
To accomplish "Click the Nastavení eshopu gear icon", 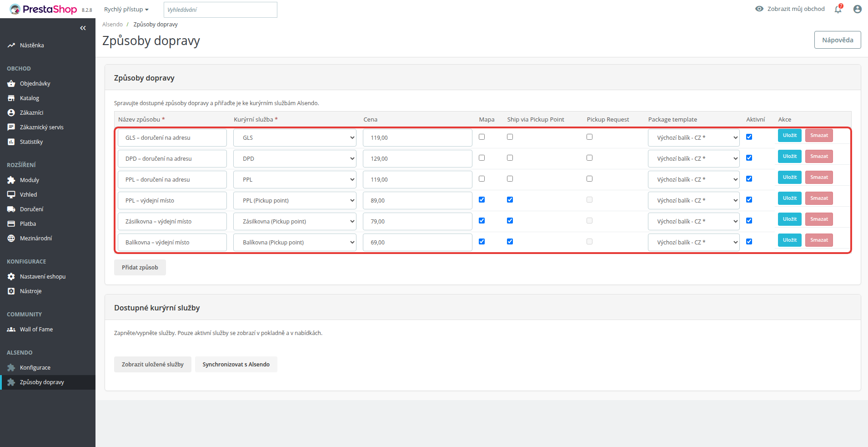I will [x=11, y=277].
